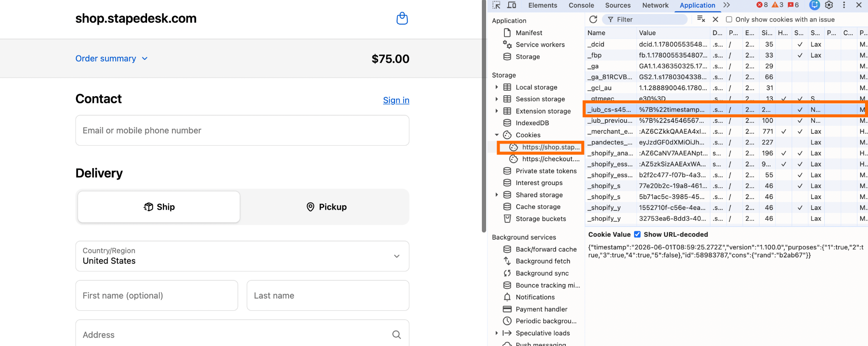Image resolution: width=868 pixels, height=346 pixels.
Task: Switch to the Network tab
Action: 655,5
